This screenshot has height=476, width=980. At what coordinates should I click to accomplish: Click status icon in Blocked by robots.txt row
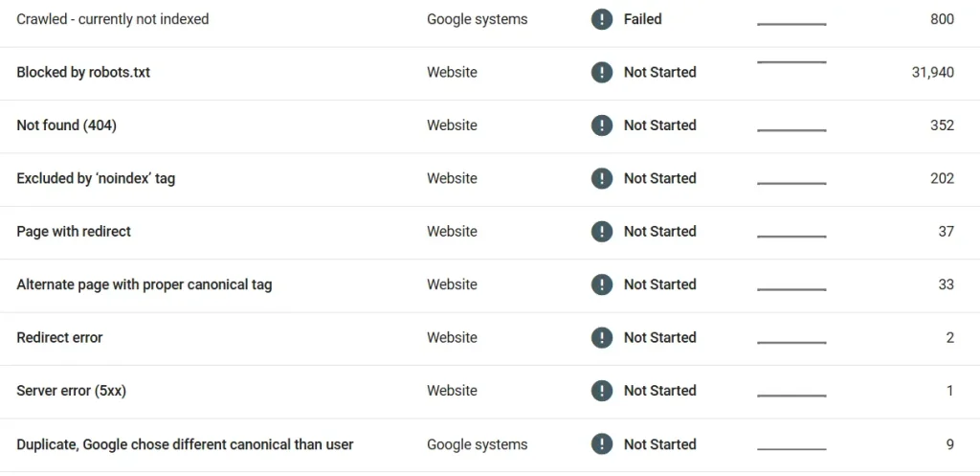(601, 73)
